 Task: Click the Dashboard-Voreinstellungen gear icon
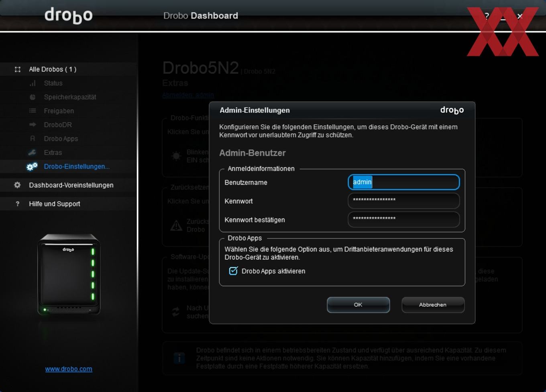17,185
